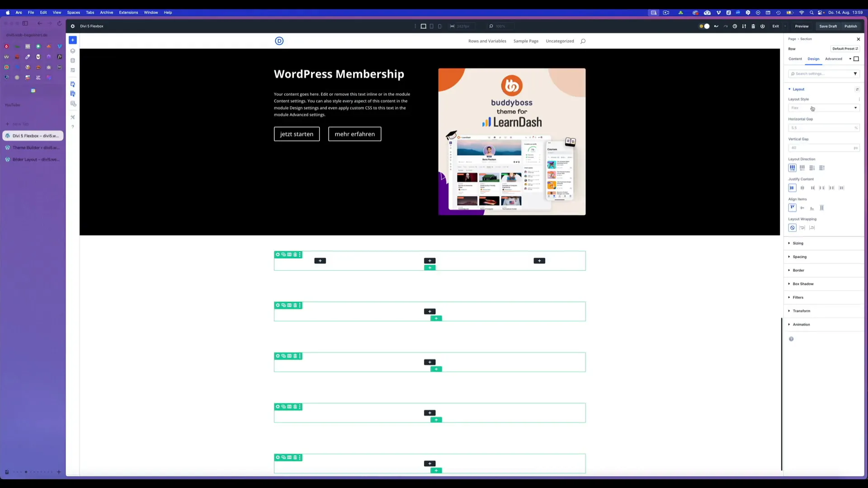Open the Default Preset selector
The image size is (868, 488).
[x=845, y=49]
